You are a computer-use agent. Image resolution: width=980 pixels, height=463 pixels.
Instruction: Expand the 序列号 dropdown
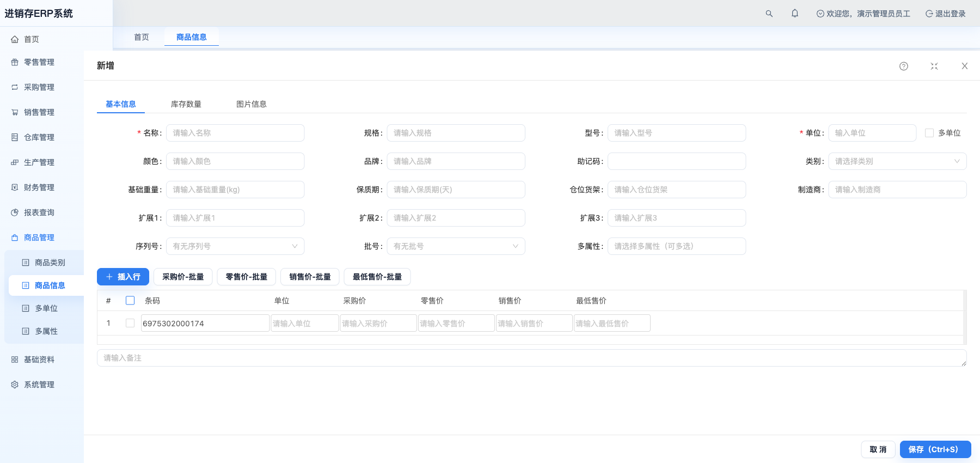click(x=235, y=246)
